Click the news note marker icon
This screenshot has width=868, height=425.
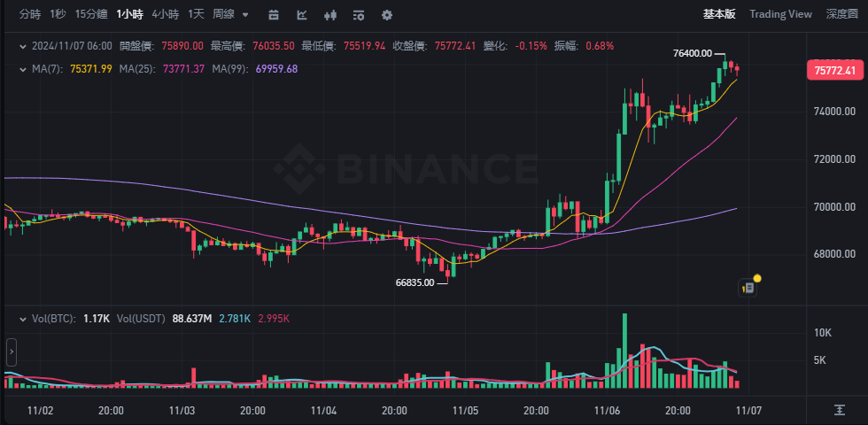click(748, 287)
